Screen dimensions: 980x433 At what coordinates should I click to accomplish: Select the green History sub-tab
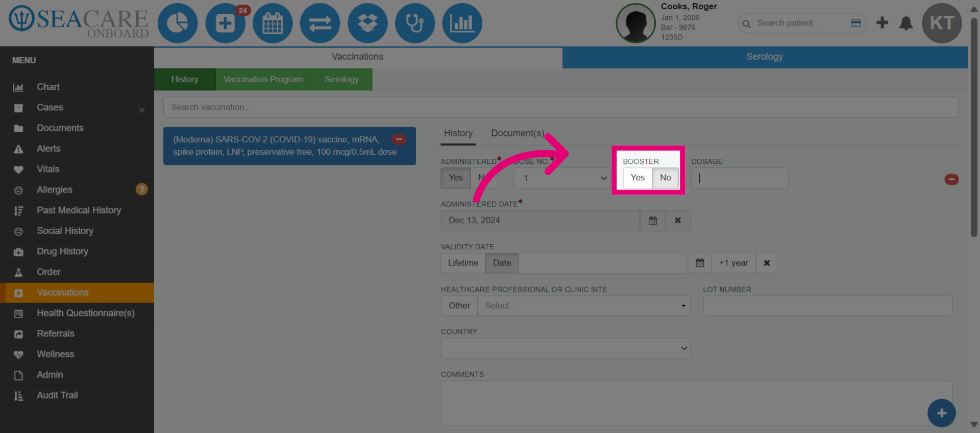pyautogui.click(x=185, y=80)
